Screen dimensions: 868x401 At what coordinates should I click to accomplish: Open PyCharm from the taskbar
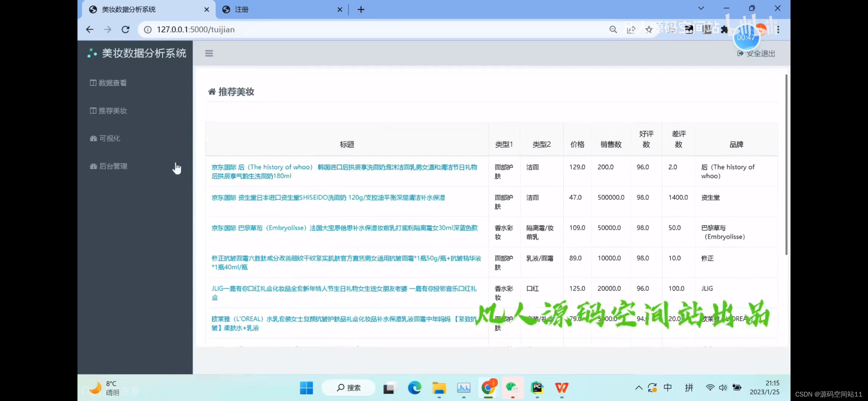[537, 388]
